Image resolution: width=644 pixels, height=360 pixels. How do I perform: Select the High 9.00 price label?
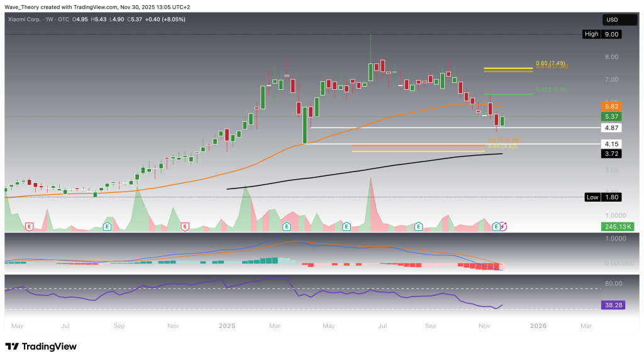click(602, 34)
